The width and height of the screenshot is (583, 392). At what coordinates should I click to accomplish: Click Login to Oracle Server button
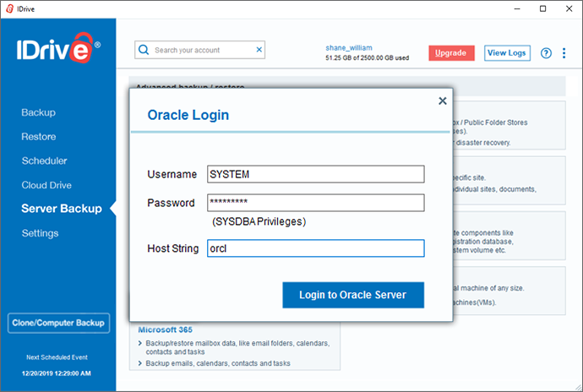pos(353,295)
